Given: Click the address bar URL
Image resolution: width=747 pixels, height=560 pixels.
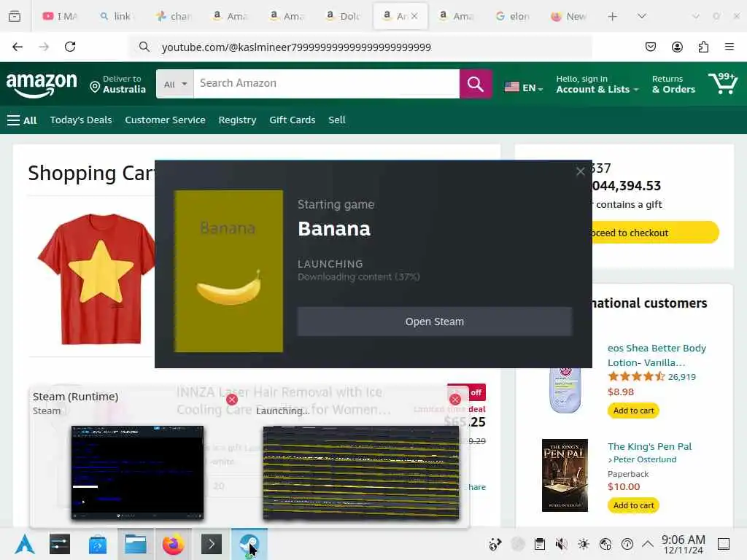Looking at the screenshot, I should pyautogui.click(x=296, y=47).
